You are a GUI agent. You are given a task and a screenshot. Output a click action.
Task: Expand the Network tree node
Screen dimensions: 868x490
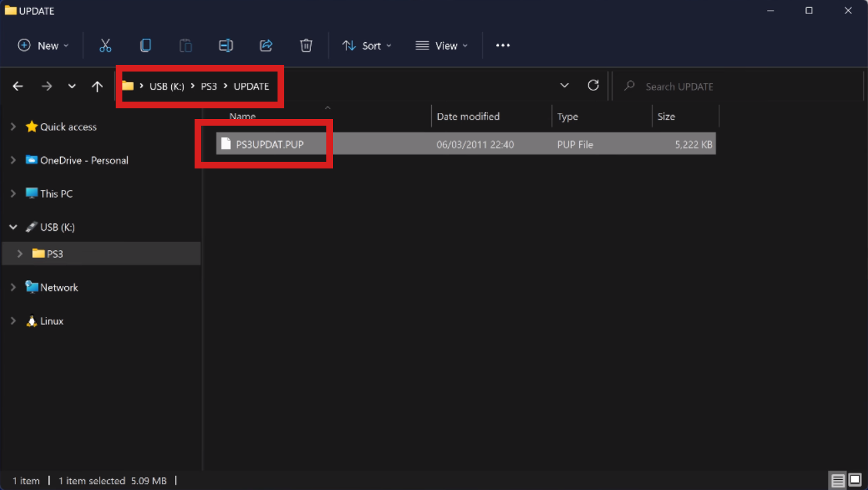(13, 287)
